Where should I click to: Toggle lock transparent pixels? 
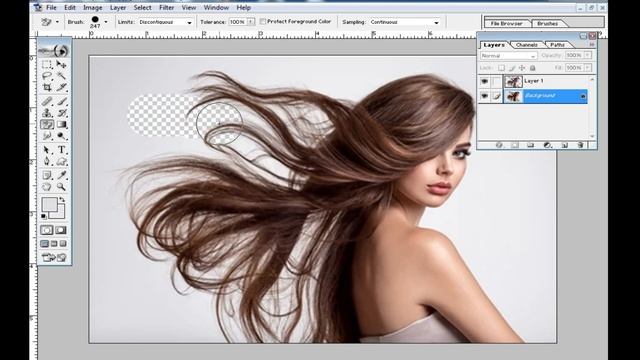tap(501, 68)
